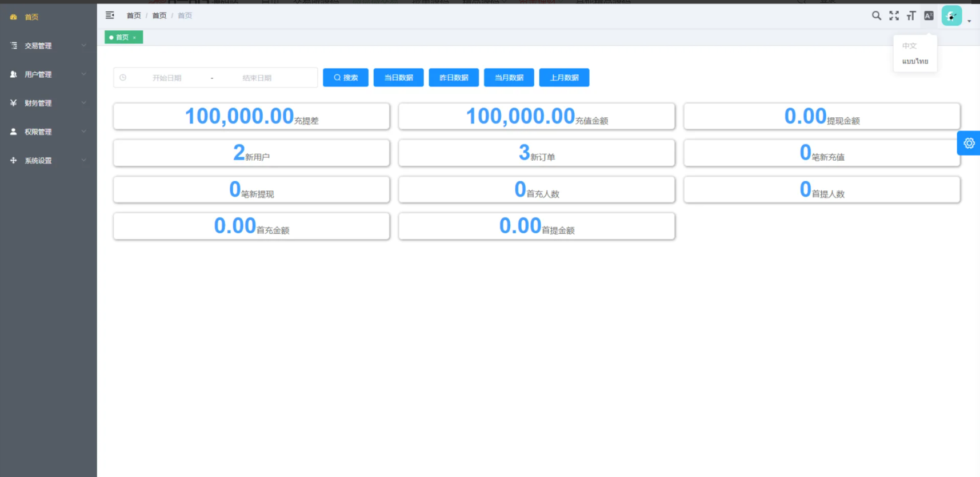The height and width of the screenshot is (477, 980).
Task: Select the Thai language option
Action: coord(915,61)
